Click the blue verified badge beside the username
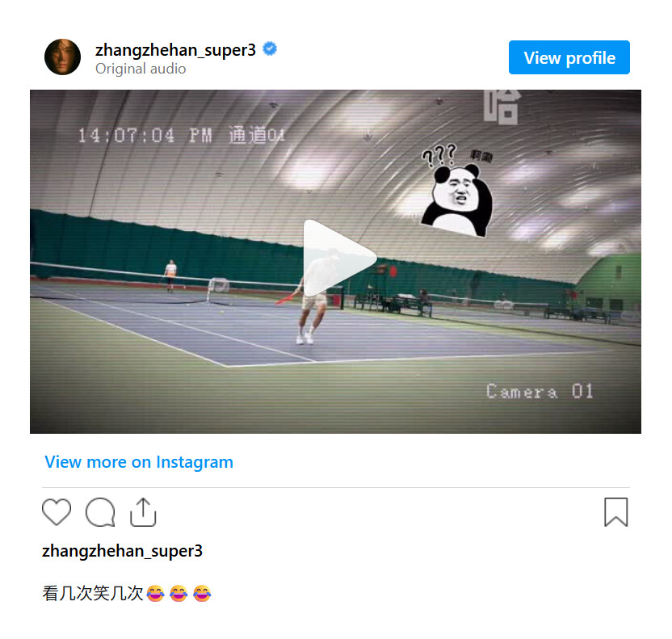Screen dimensions: 672x639 270,49
